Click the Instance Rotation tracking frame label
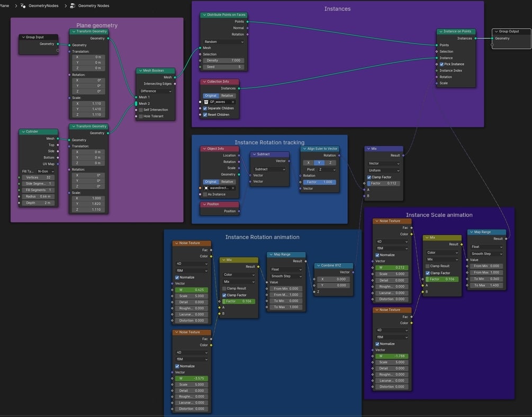Viewport: 532px width, 417px height. pos(270,143)
